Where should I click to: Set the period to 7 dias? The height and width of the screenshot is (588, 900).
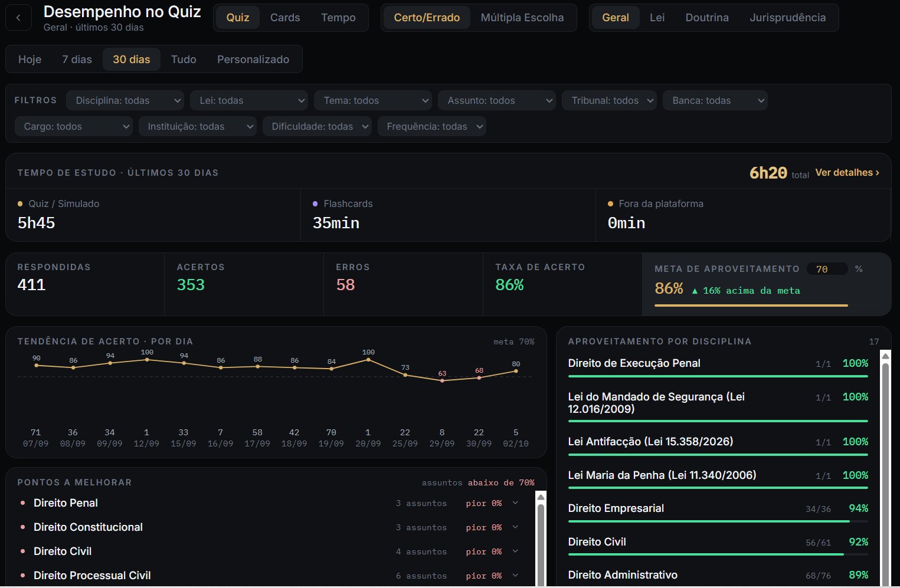click(x=77, y=59)
